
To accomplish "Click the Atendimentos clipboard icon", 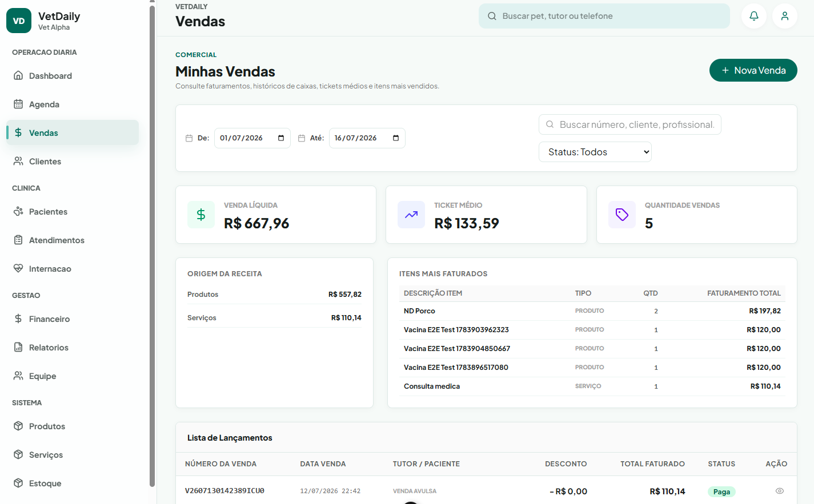I will pos(18,240).
